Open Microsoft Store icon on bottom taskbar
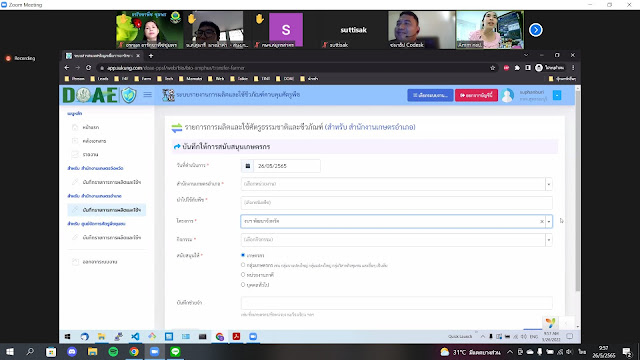The image size is (640, 360). pyautogui.click(x=51, y=352)
